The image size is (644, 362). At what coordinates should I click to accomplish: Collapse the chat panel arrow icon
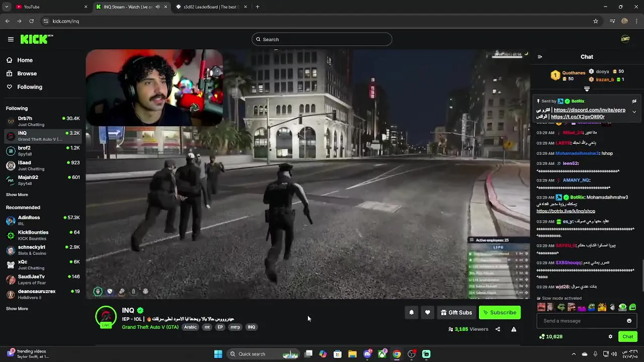[540, 57]
